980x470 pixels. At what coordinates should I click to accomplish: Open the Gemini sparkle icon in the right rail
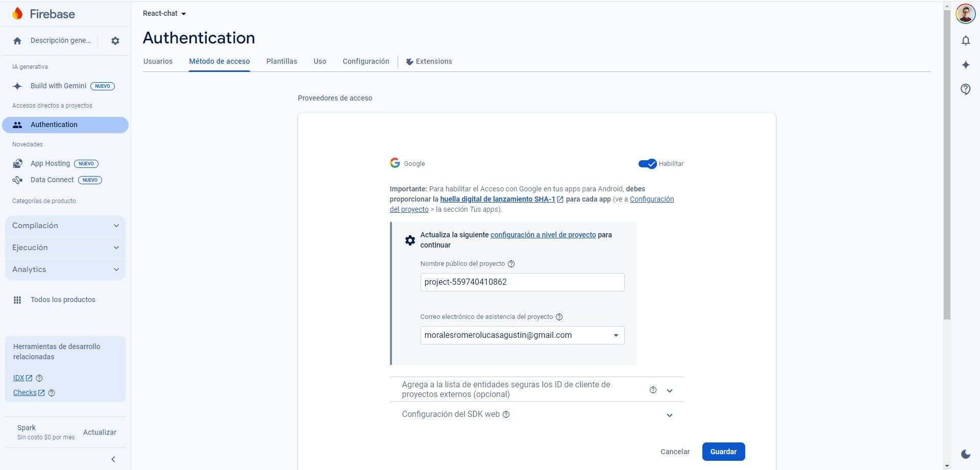coord(966,65)
